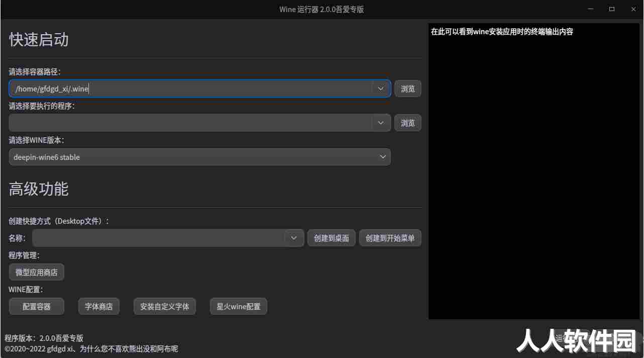644x358 pixels.
Task: Expand the container path dropdown arrow
Action: pos(381,89)
